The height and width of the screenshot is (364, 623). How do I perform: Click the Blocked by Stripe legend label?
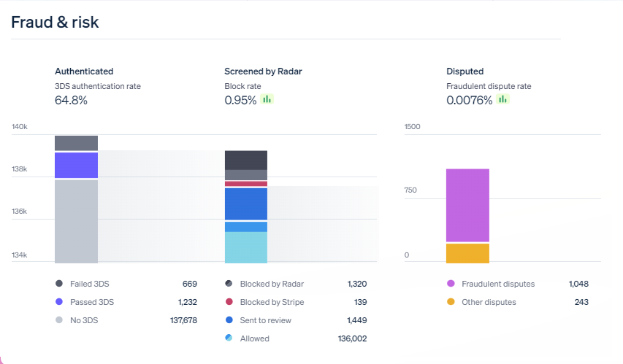[272, 302]
